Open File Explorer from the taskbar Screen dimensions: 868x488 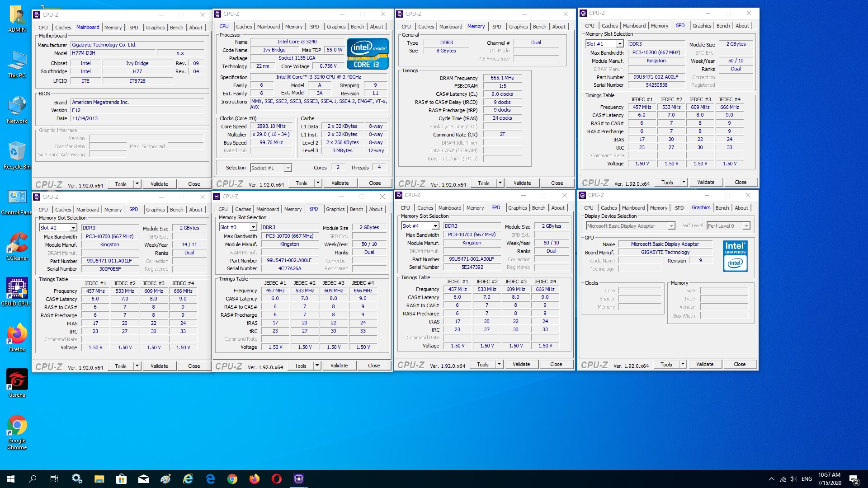(x=99, y=479)
